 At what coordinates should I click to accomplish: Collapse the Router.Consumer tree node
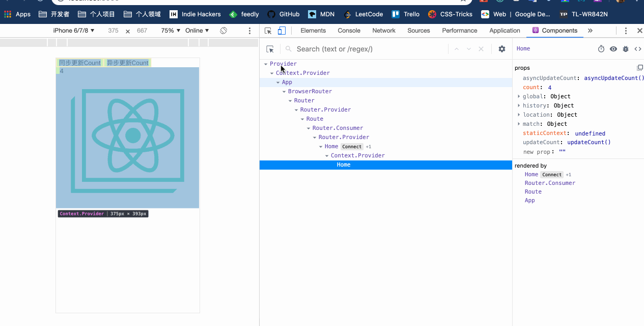pos(309,128)
